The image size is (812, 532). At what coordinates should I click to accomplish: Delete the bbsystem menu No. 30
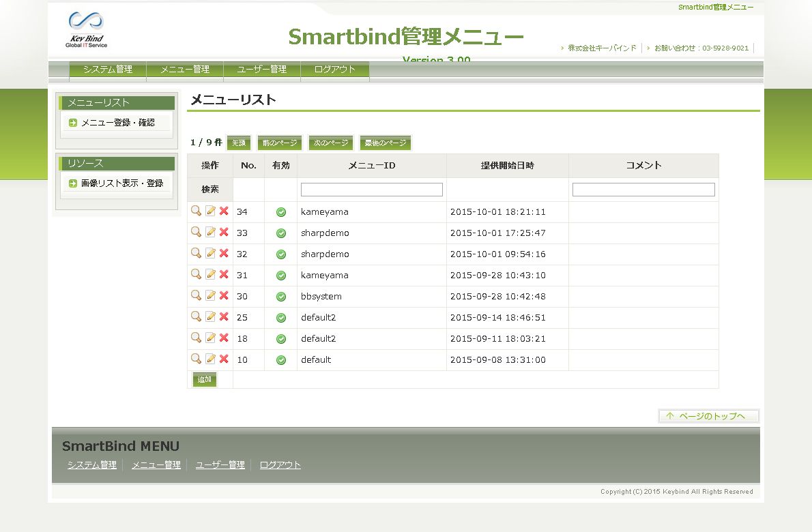point(224,295)
